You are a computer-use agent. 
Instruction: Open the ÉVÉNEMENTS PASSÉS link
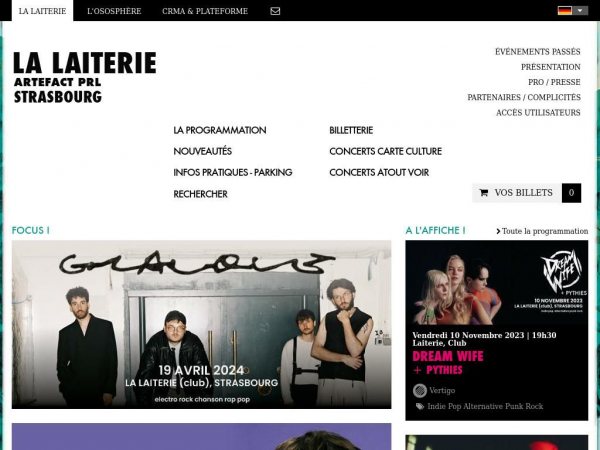tap(538, 52)
